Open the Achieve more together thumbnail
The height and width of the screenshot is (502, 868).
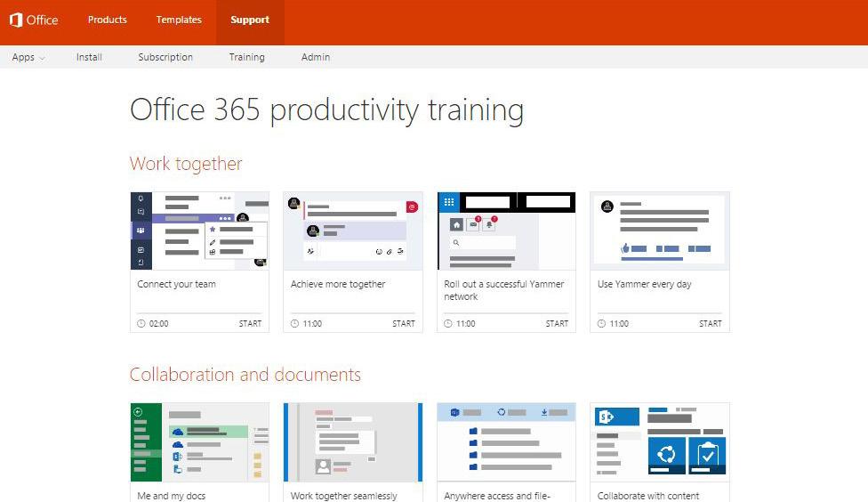pyautogui.click(x=353, y=231)
